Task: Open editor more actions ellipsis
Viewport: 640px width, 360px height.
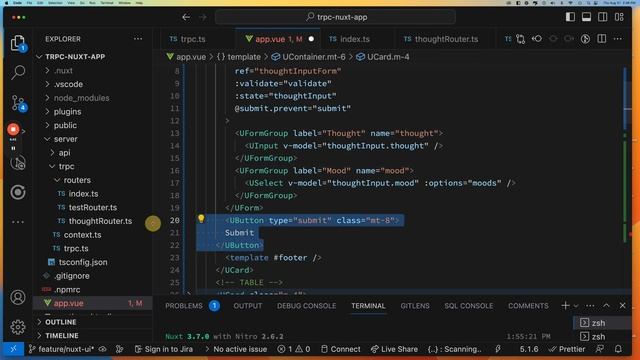Action: [x=618, y=39]
